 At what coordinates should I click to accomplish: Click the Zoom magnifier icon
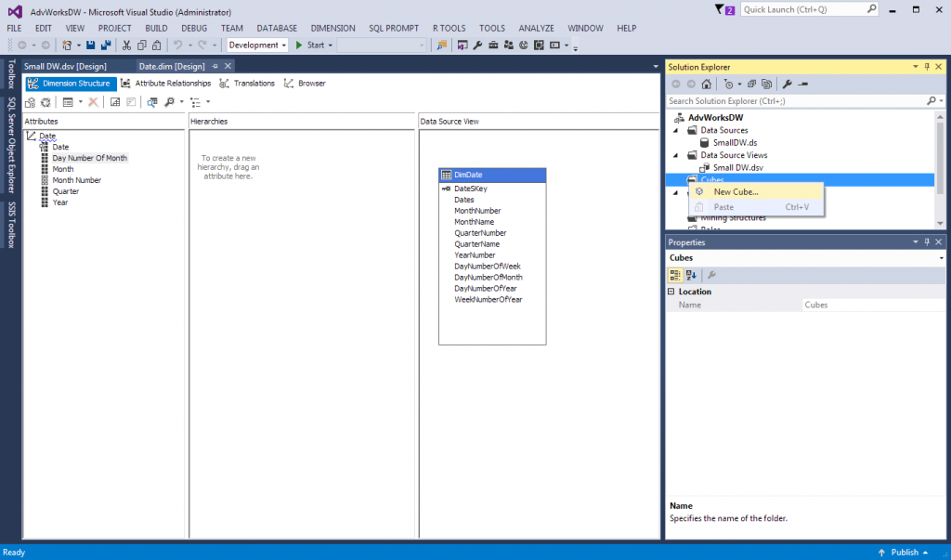coord(169,102)
